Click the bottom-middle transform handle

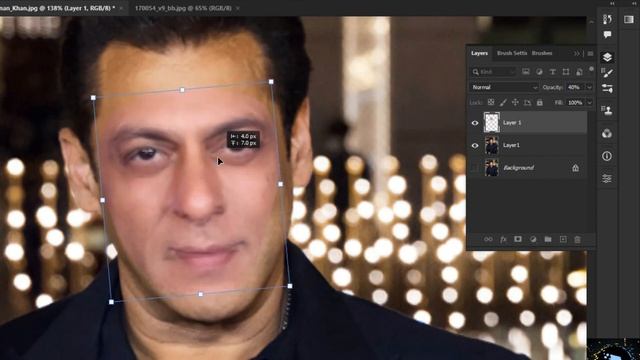[x=200, y=294]
